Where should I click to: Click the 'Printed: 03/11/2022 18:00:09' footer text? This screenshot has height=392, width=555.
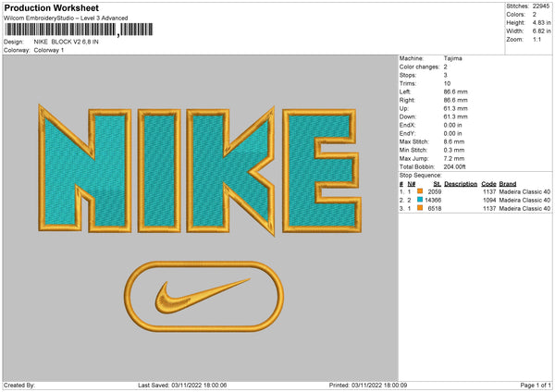pyautogui.click(x=368, y=386)
